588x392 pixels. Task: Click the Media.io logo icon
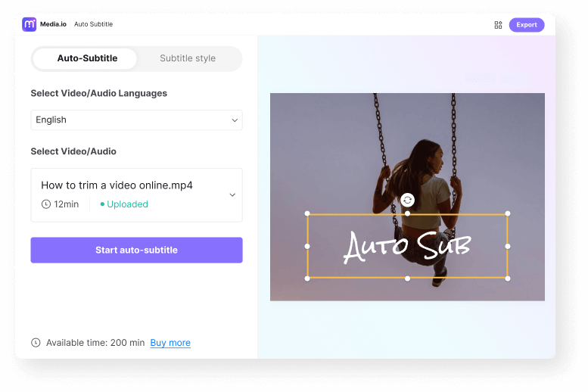tap(30, 24)
